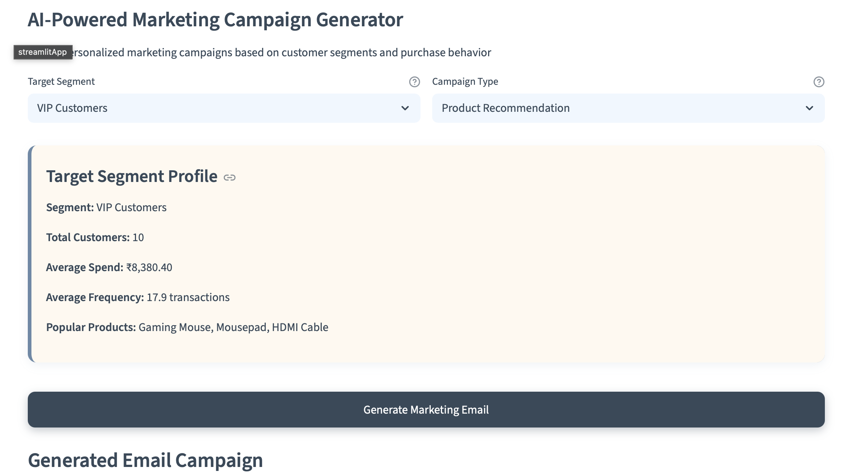Click the Average Frequency 17.9 transactions text
The height and width of the screenshot is (475, 868).
click(x=137, y=297)
